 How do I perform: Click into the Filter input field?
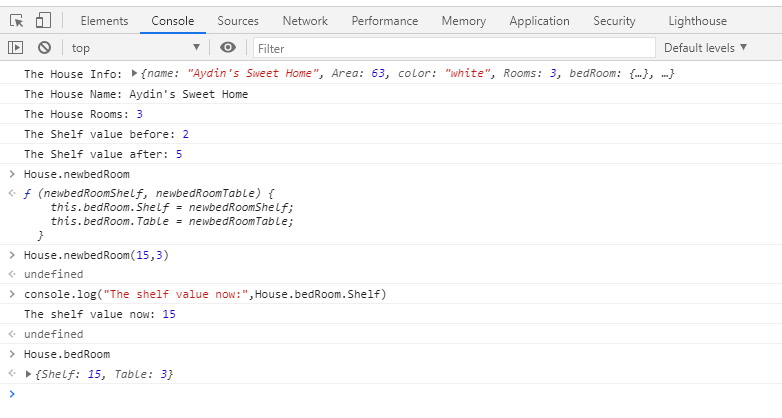(454, 48)
